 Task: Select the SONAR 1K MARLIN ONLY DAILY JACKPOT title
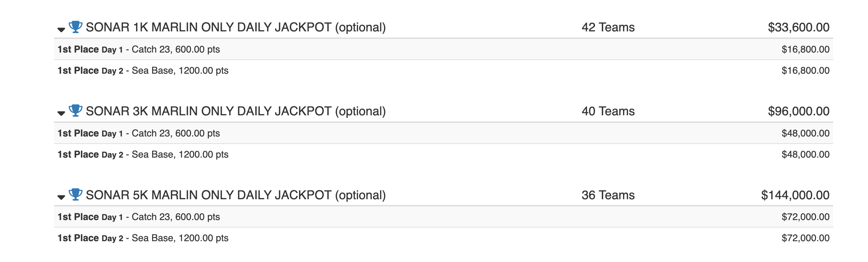[x=235, y=27]
